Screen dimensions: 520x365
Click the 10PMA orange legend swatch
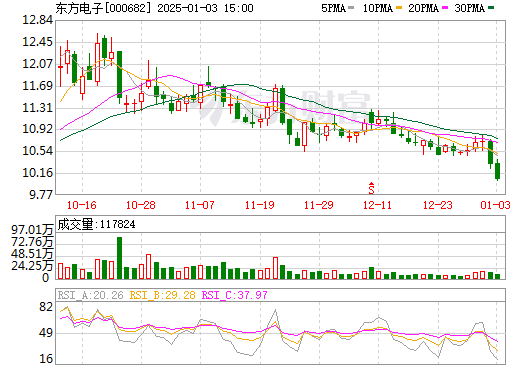[398, 8]
